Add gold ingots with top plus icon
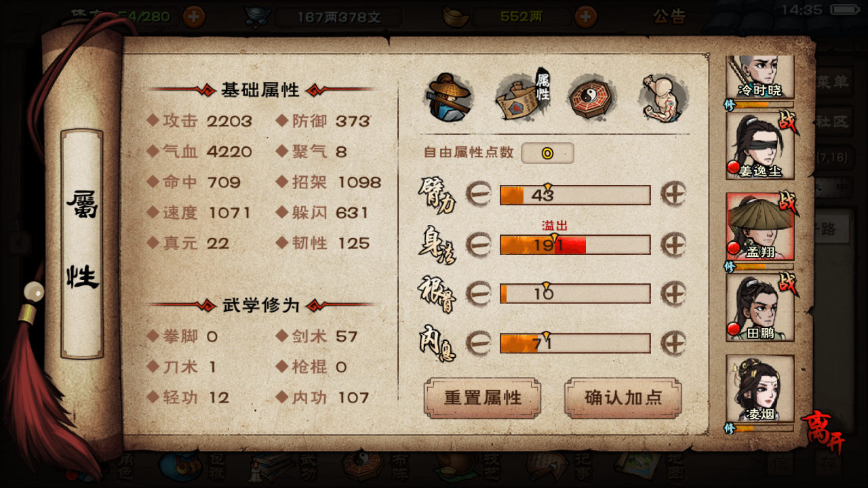The height and width of the screenshot is (488, 868). click(586, 16)
